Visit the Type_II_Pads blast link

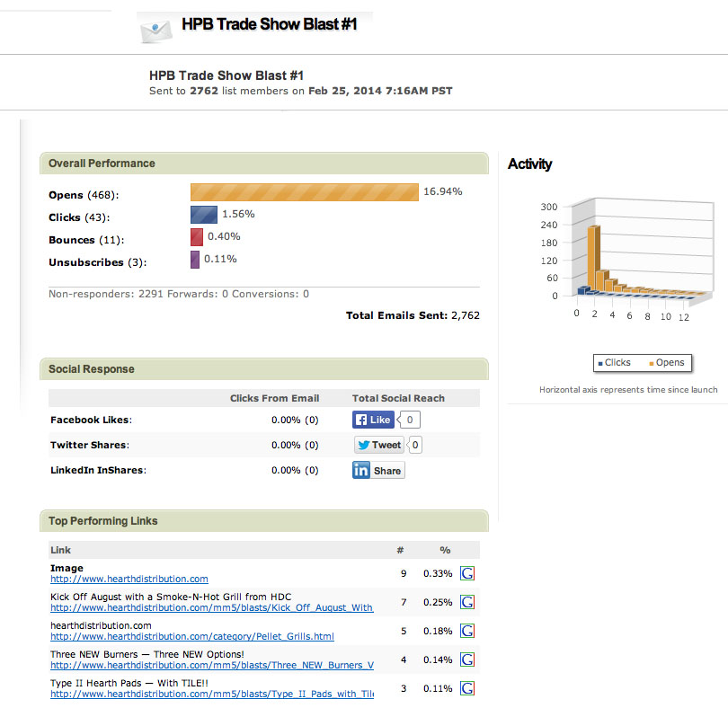211,695
